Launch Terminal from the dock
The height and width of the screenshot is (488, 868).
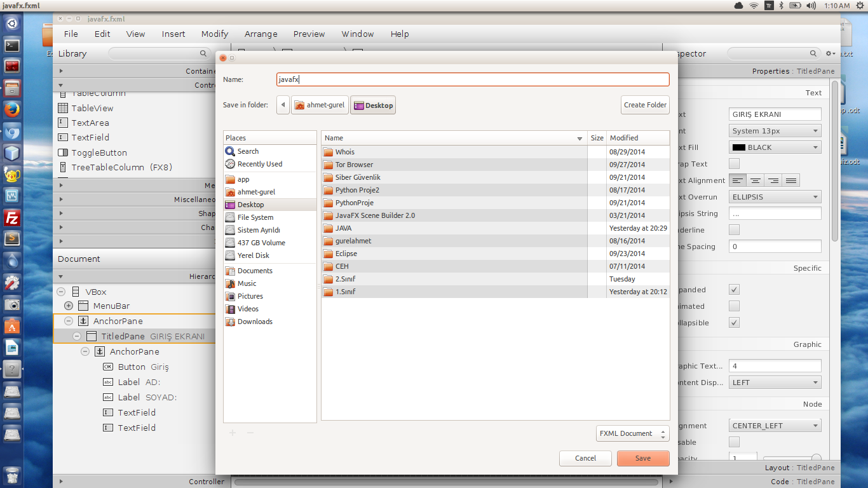tap(12, 46)
